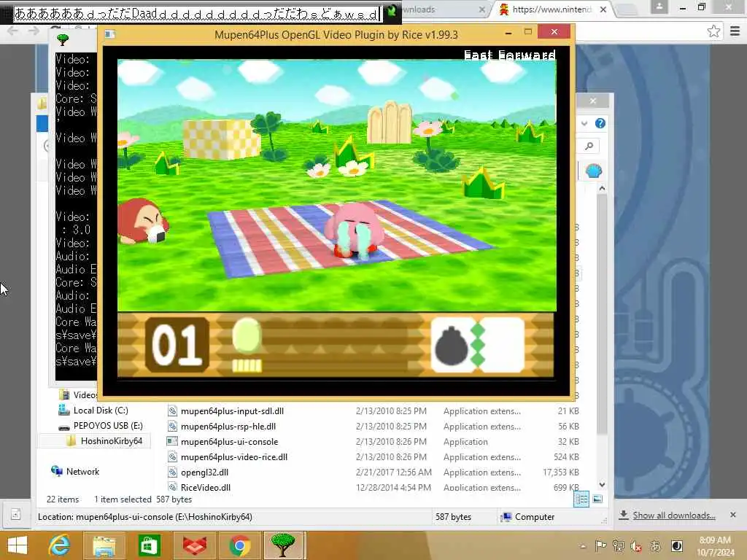Click the network tray icon
This screenshot has width=747, height=560.
pyautogui.click(x=619, y=545)
